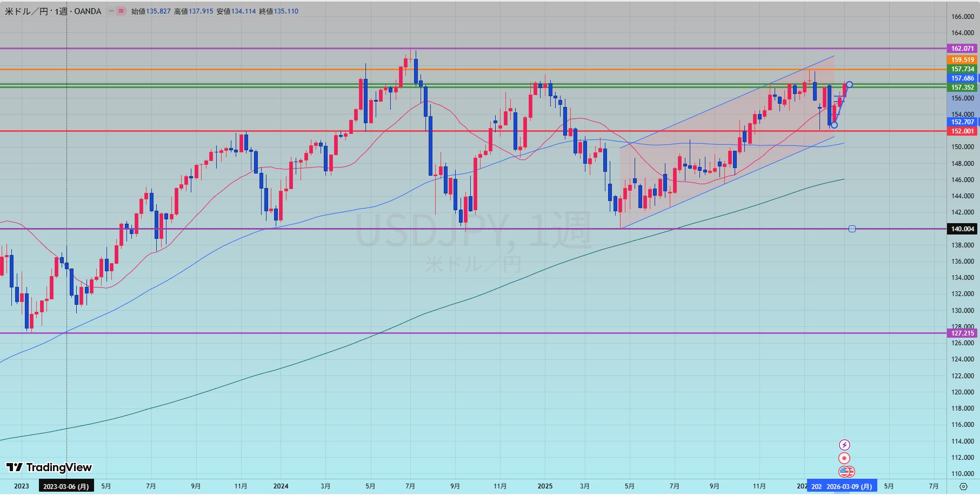The image size is (980, 496).
Task: Click the red 152.001 price label
Action: click(962, 131)
